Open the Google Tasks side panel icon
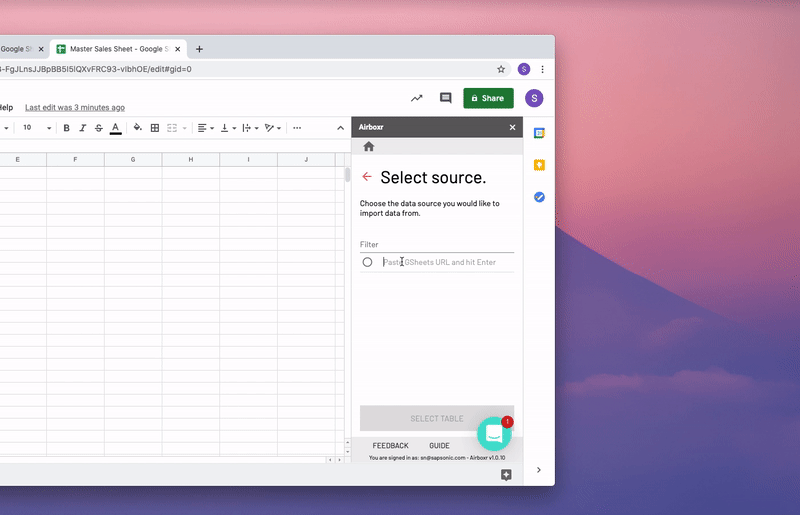 (x=539, y=197)
